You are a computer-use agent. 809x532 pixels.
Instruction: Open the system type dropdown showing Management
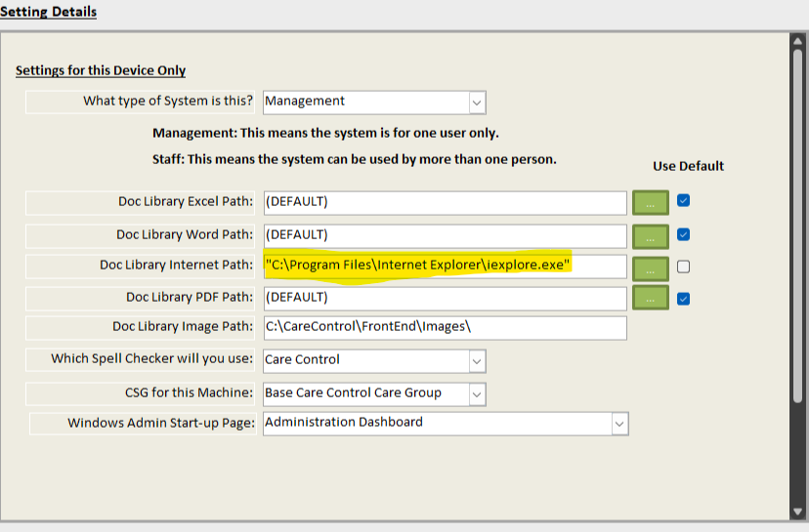pyautogui.click(x=477, y=102)
